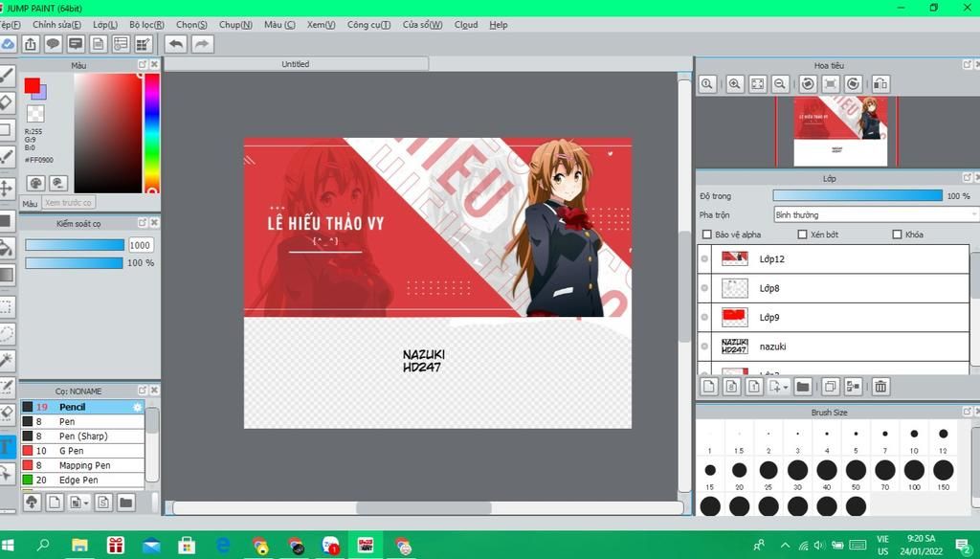The image size is (980, 559).
Task: Click the brush folder icon in the Cọ panel
Action: tap(125, 503)
